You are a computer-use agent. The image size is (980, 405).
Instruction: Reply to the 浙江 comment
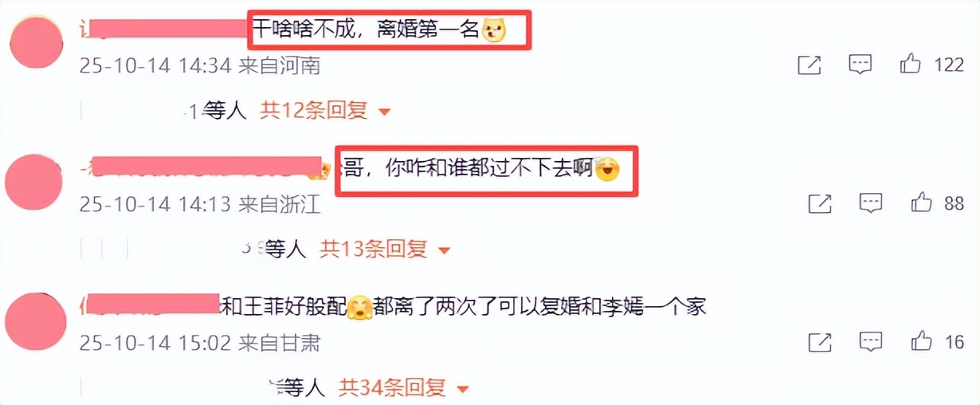pos(871,204)
